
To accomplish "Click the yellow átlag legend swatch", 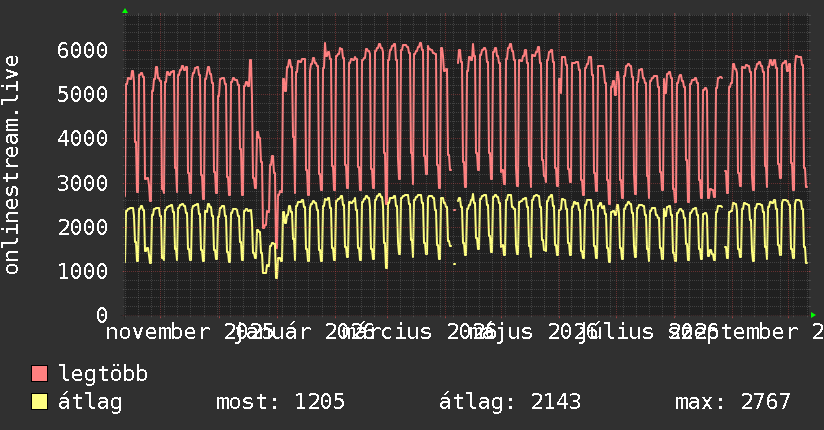I will click(x=39, y=402).
